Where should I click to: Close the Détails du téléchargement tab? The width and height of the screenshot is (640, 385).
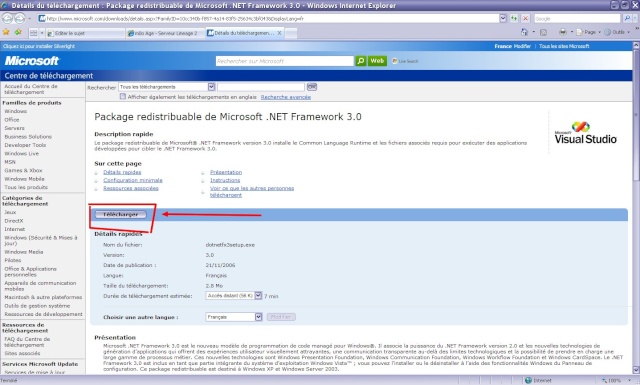tap(280, 33)
